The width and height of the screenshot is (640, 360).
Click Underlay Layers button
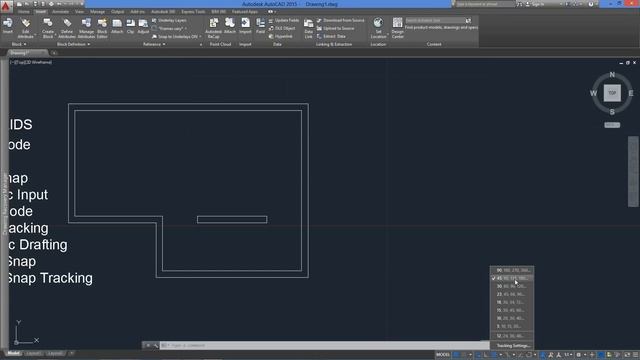(169, 20)
